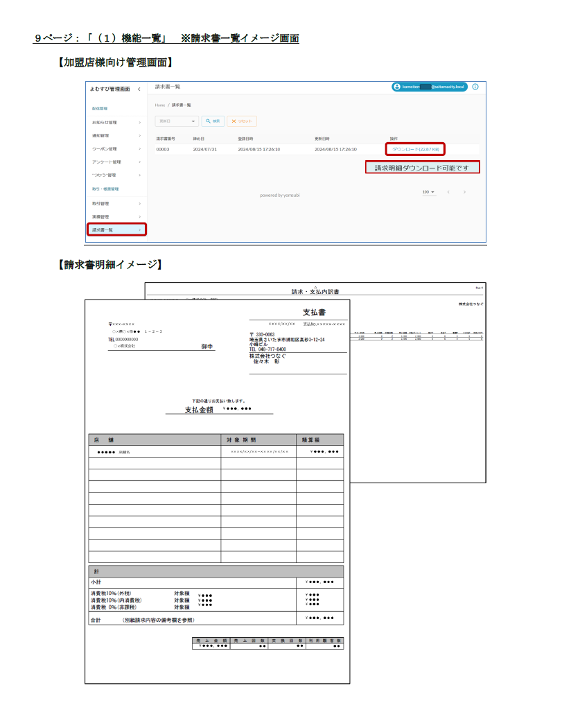Click the 支払書 title on the invoice image

pos(314,313)
